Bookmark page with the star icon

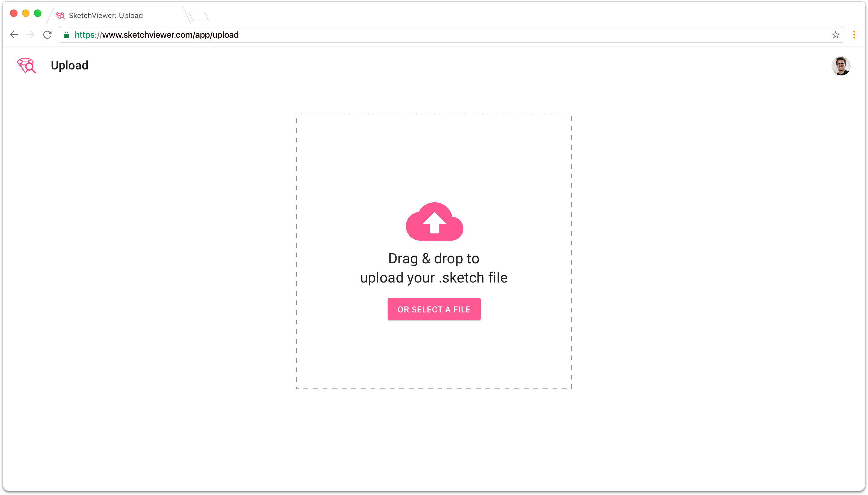[835, 35]
